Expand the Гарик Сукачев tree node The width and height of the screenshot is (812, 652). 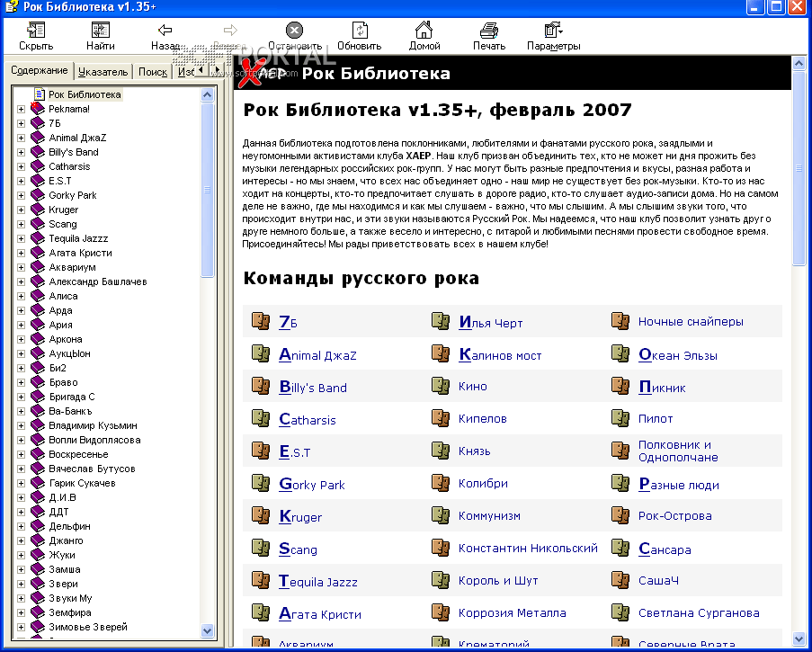point(22,483)
